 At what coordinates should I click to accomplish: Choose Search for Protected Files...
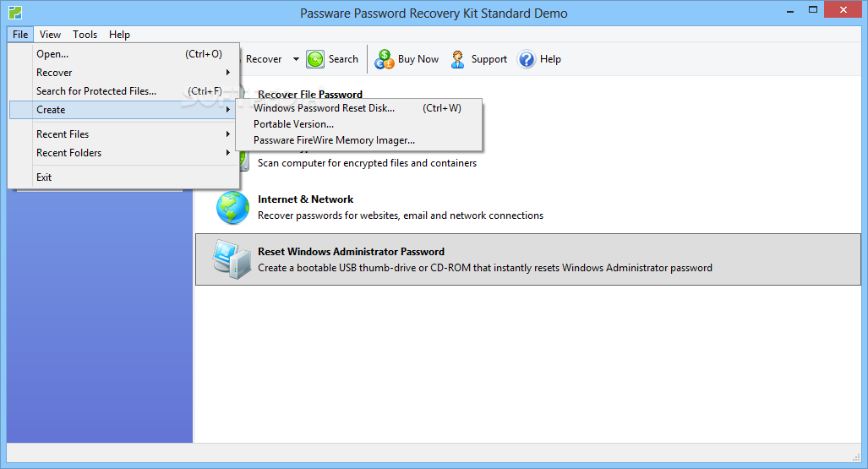pyautogui.click(x=124, y=91)
